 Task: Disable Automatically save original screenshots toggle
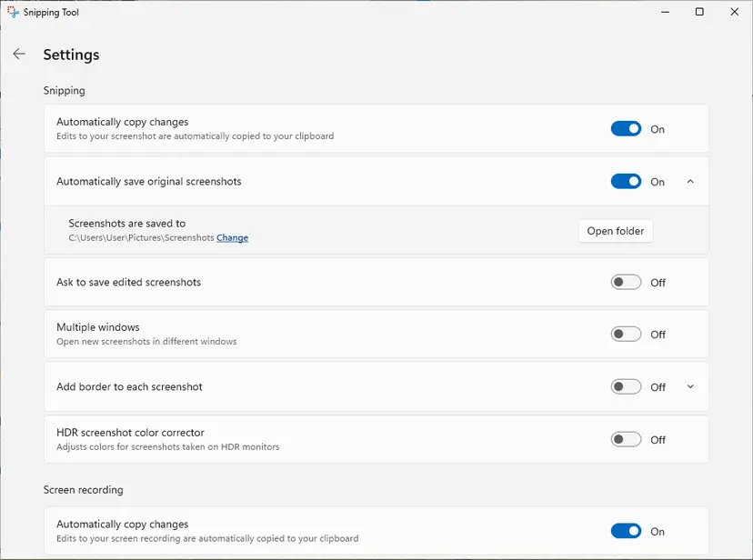point(626,182)
